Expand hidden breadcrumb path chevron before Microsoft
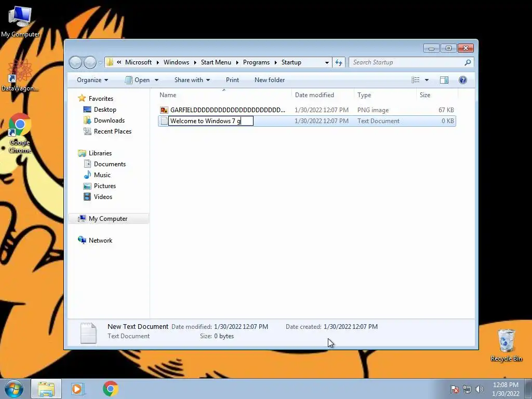 [119, 62]
